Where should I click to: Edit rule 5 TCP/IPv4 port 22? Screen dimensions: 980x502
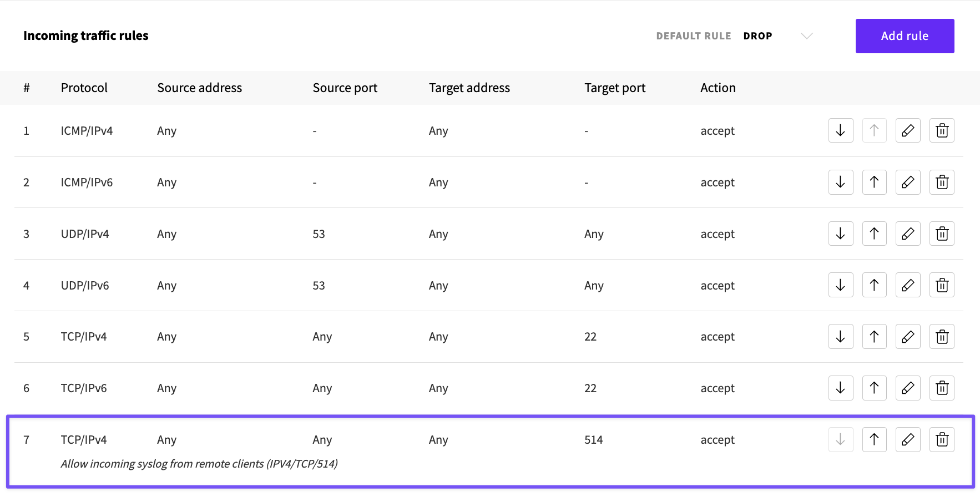(908, 336)
